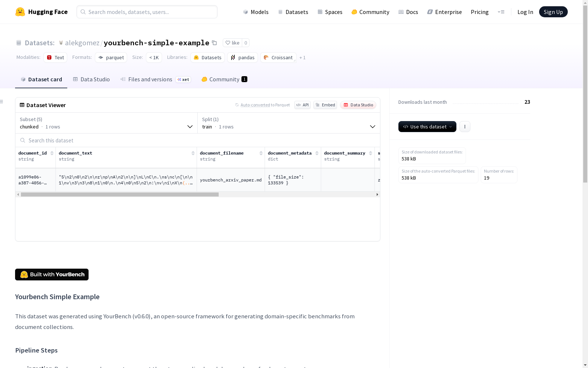Focus the Search models, datasets, users field
Viewport: 588px width, 368px height.
(x=147, y=12)
